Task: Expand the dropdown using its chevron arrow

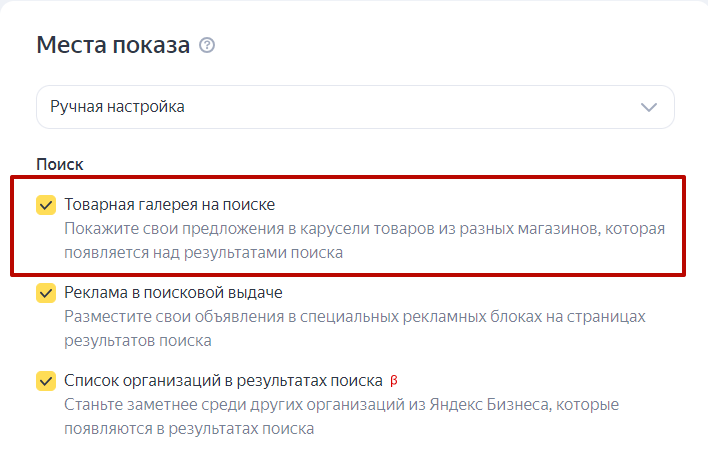Action: pyautogui.click(x=649, y=107)
